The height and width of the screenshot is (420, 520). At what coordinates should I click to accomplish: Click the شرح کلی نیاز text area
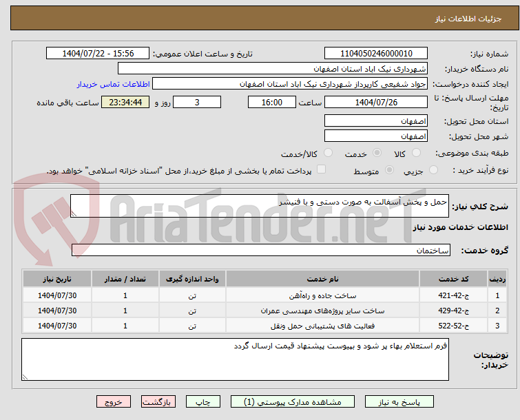pos(260,206)
